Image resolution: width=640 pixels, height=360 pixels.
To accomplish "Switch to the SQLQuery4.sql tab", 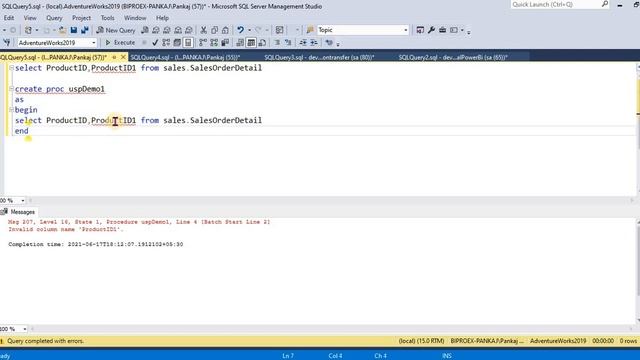I will pos(185,58).
